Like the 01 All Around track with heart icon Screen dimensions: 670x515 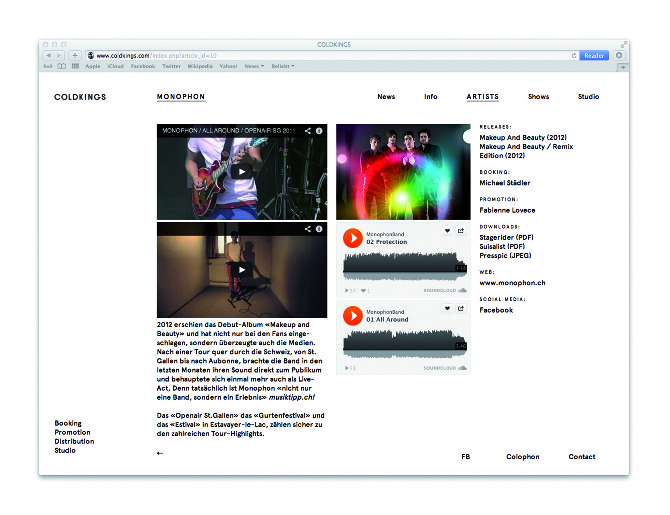(x=447, y=309)
